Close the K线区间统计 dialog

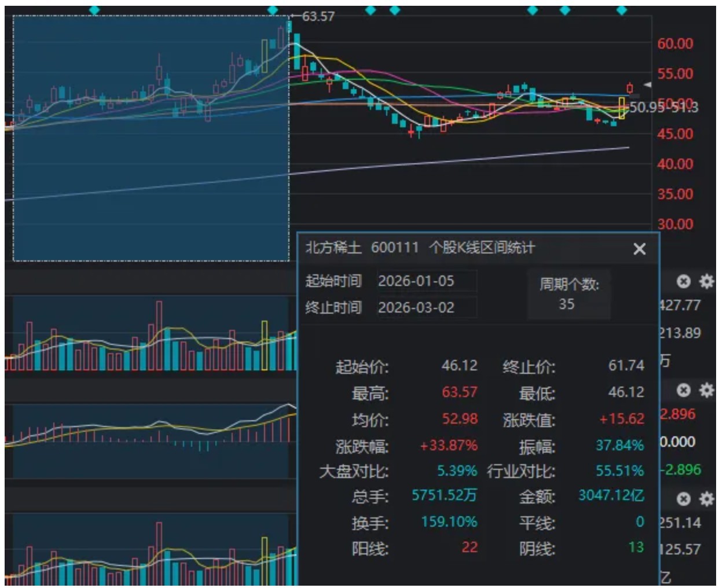coord(639,249)
